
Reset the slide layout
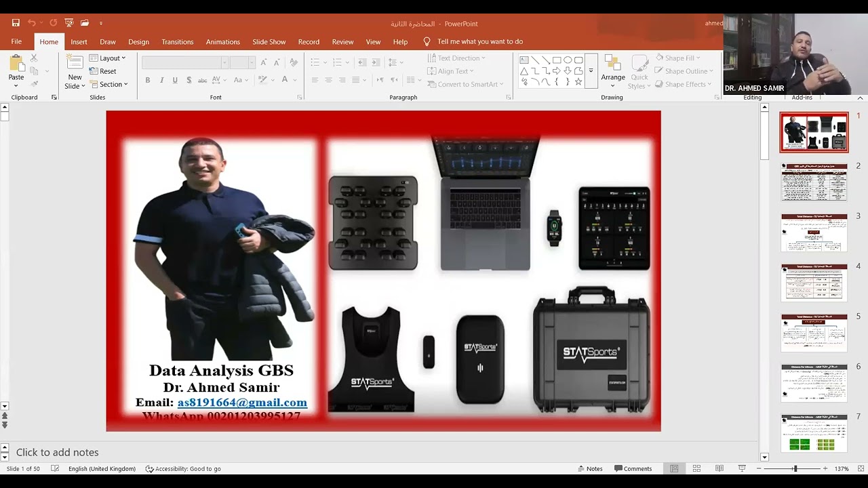click(103, 71)
